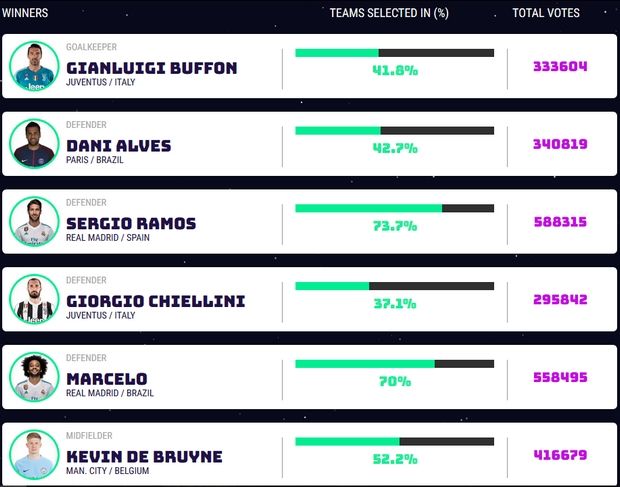Click the Gianluigi Buffon name
620x487 pixels.
151,68
